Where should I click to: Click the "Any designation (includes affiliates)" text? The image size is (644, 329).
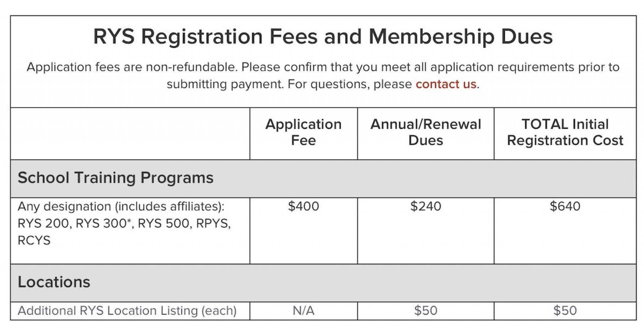pos(121,206)
